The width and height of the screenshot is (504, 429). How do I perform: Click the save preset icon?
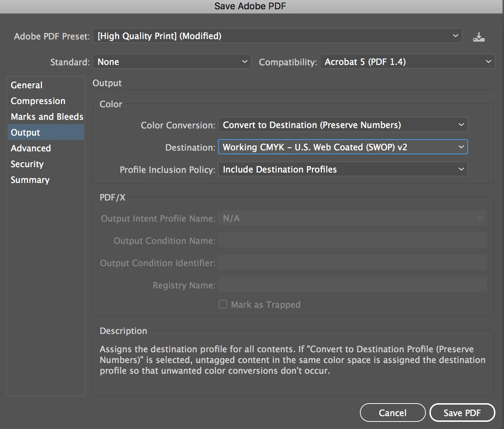point(479,37)
